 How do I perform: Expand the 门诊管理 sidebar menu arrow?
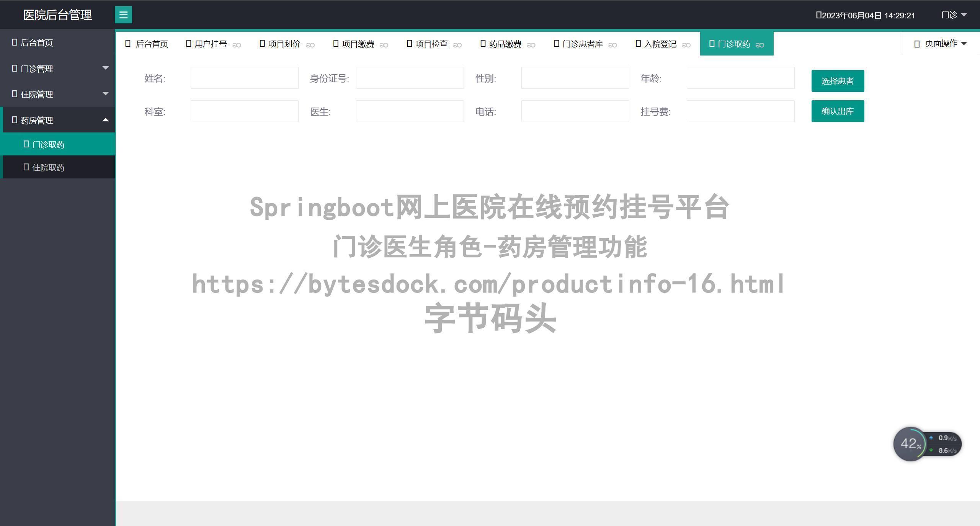point(106,68)
